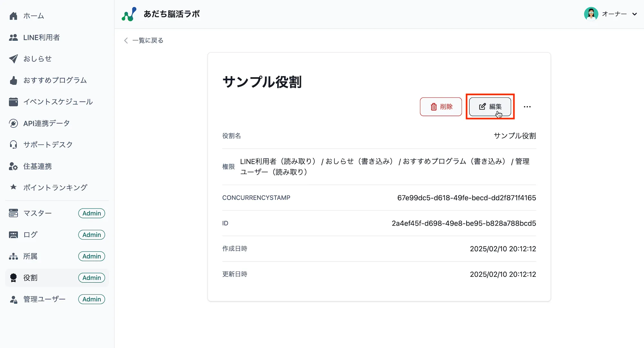Screen dimensions: 644x348
Task: Open イベントスケジュール via its calendar icon
Action: [13, 101]
